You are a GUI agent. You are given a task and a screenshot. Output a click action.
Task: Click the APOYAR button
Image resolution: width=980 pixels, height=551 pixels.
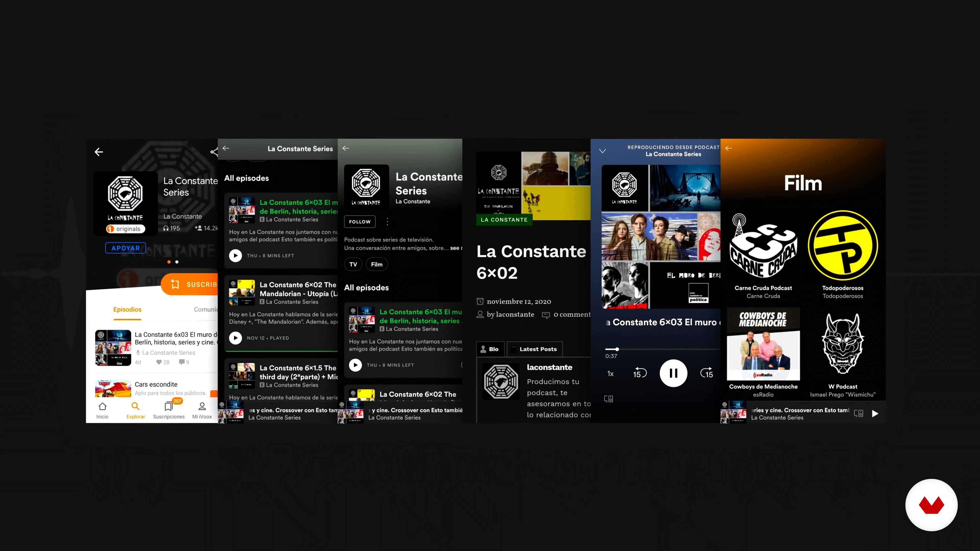126,248
